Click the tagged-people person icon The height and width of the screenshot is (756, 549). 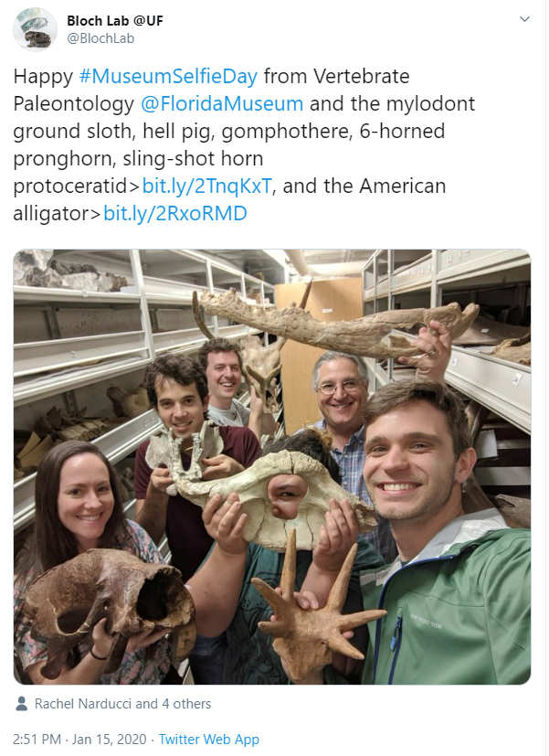21,704
